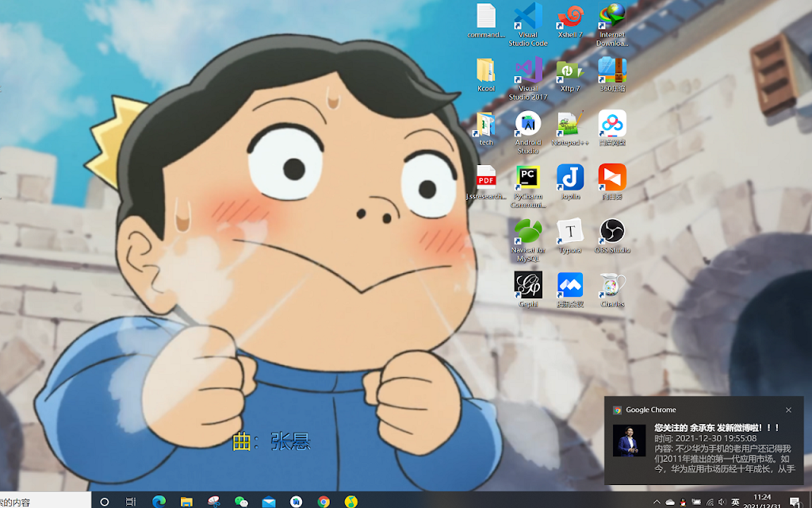Launch Visual Studio 2017 from the desktop
This screenshot has height=508, width=812.
point(527,78)
